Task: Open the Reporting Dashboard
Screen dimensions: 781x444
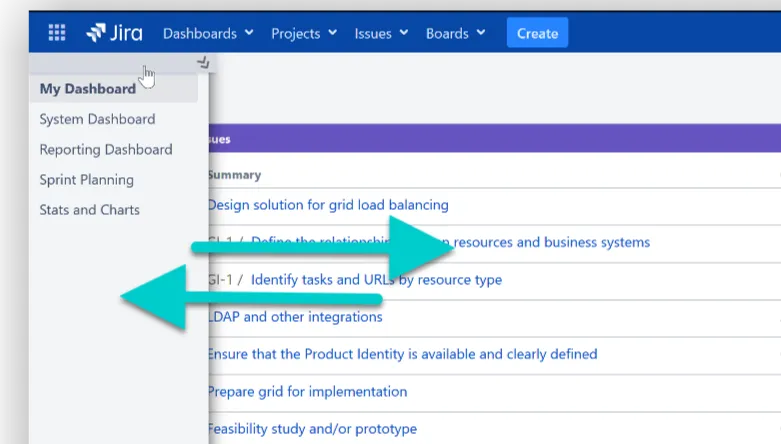Action: [x=106, y=150]
